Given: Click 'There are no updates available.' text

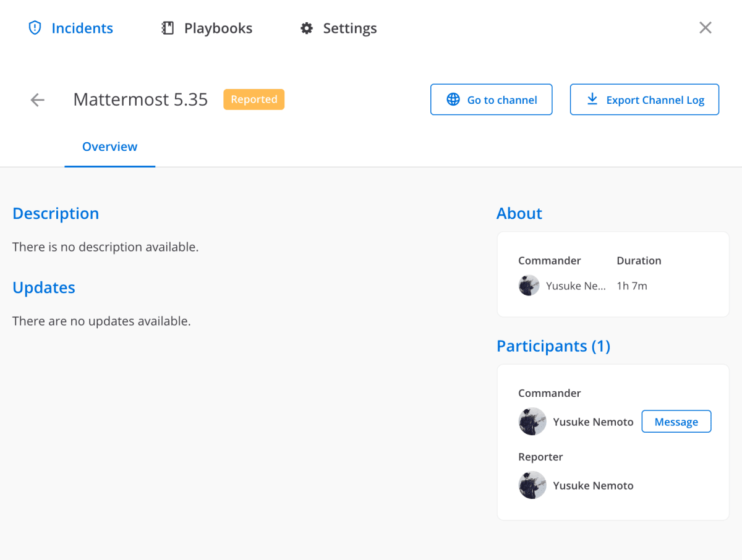Looking at the screenshot, I should (x=101, y=321).
